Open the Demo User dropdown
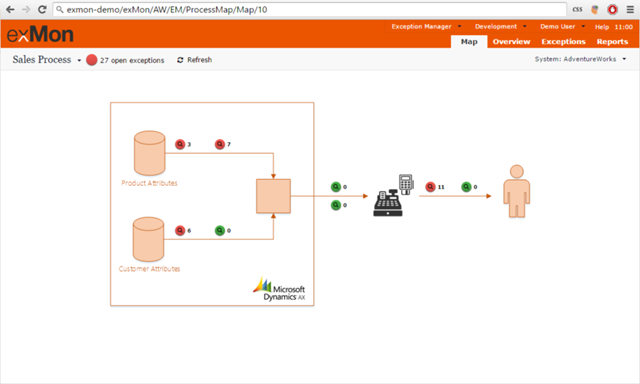The image size is (640, 384). click(x=562, y=27)
